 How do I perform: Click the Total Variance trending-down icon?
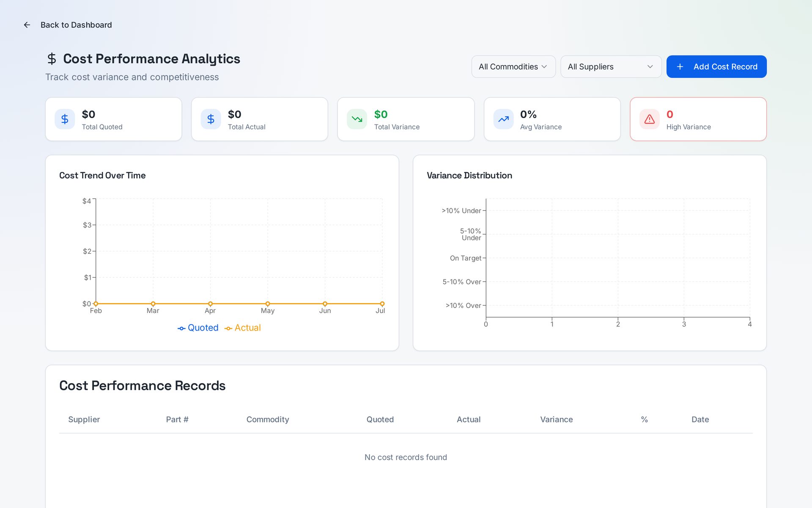(x=357, y=119)
